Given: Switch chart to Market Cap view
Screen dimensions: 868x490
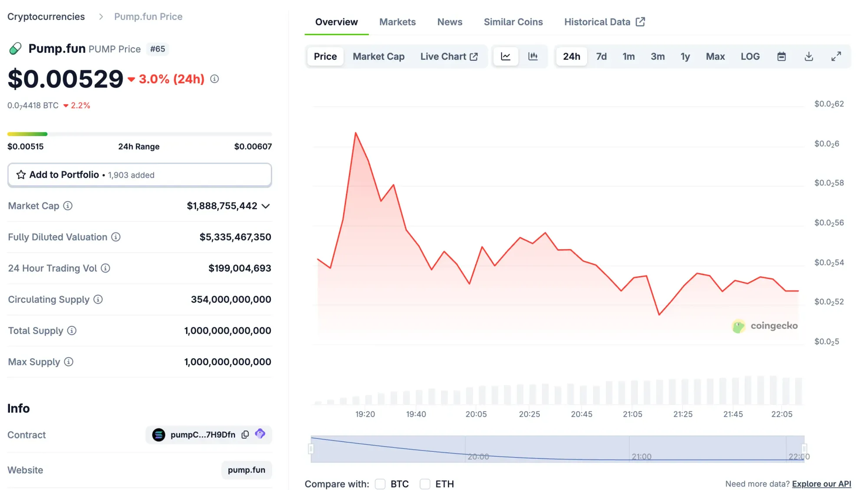Looking at the screenshot, I should [379, 56].
